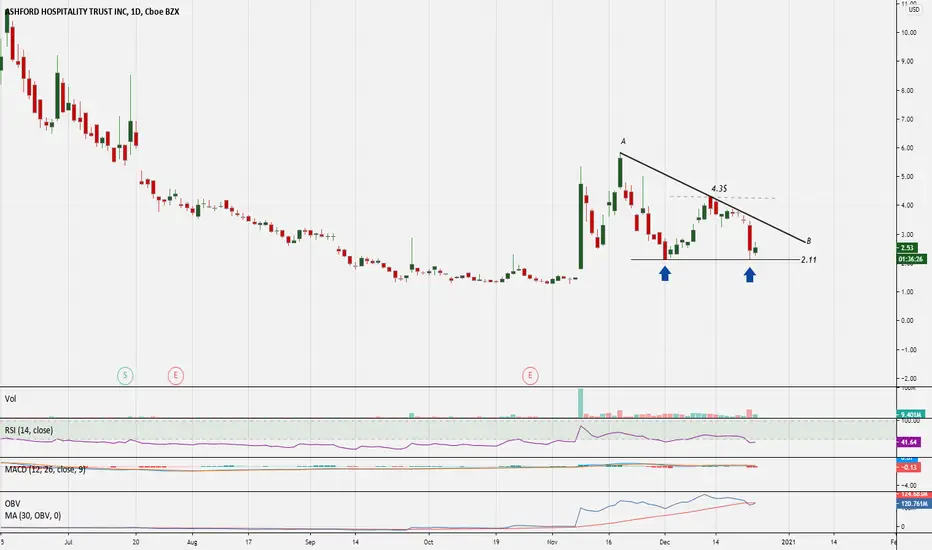Click the blue 120.761M OBV value tag
The image size is (932, 550).
(x=914, y=504)
